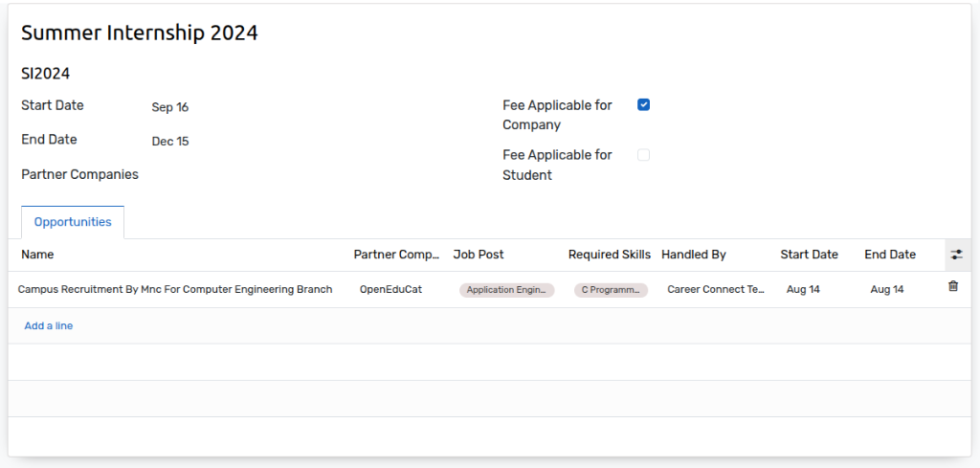
Task: Sort by Partner Company column header
Action: tap(397, 255)
